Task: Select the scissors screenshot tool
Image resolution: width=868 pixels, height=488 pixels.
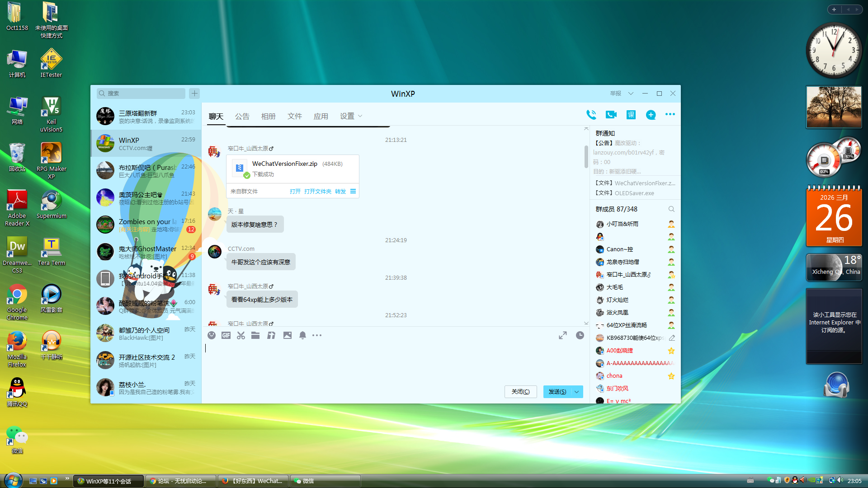Action: click(x=241, y=335)
